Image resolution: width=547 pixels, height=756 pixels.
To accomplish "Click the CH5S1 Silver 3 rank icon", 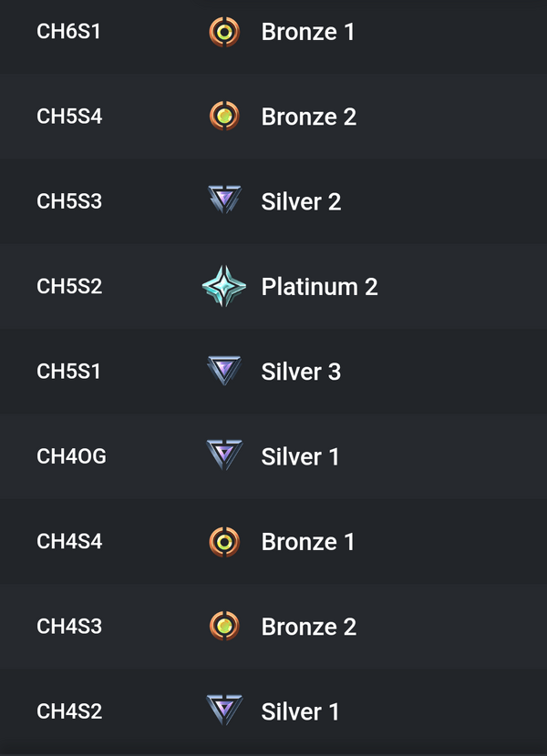I will (x=223, y=371).
